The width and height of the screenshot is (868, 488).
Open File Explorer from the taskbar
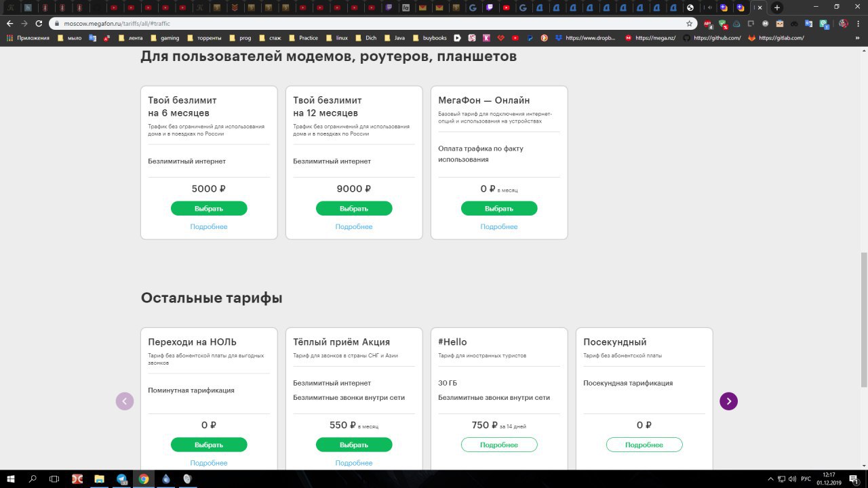point(99,479)
